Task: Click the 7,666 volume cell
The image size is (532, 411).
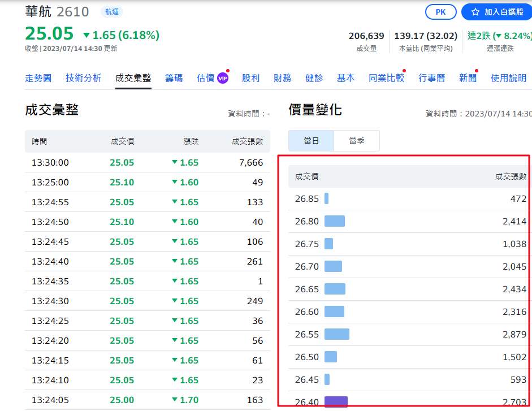Action: point(251,163)
